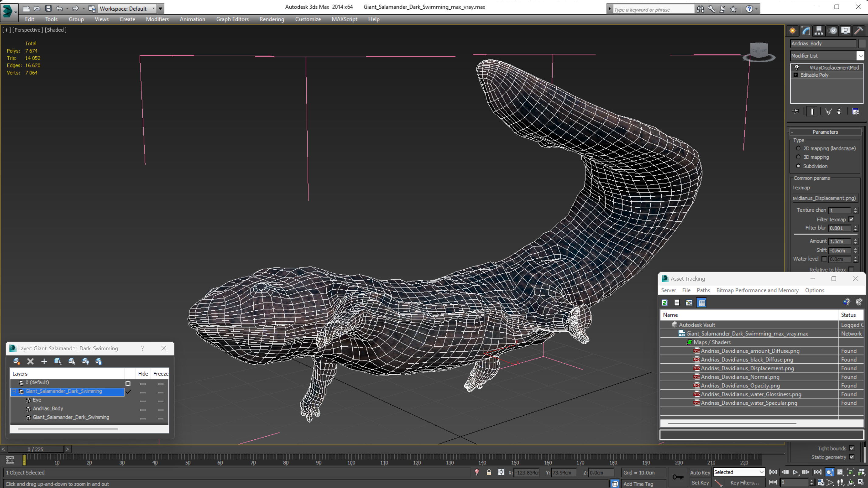
Task: Open the Modify command panel tab
Action: click(806, 31)
